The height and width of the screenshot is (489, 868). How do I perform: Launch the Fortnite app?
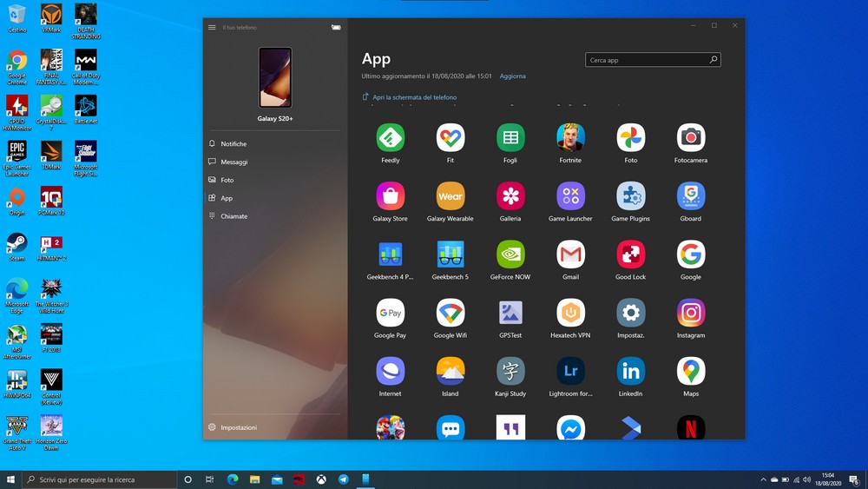click(x=571, y=138)
